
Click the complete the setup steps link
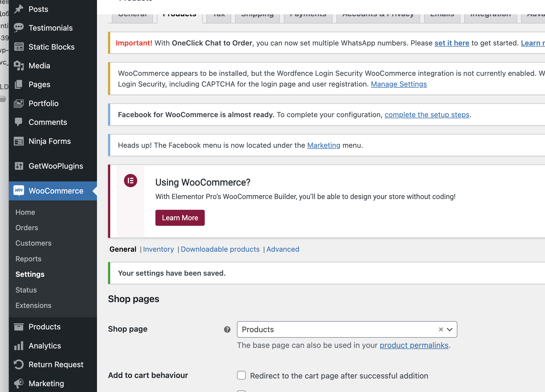427,115
